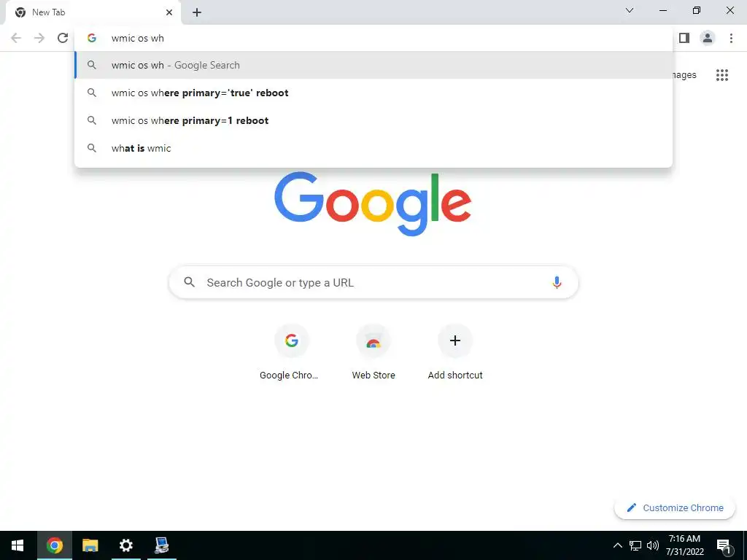Open the user profile avatar icon
The width and height of the screenshot is (747, 560).
(x=708, y=38)
